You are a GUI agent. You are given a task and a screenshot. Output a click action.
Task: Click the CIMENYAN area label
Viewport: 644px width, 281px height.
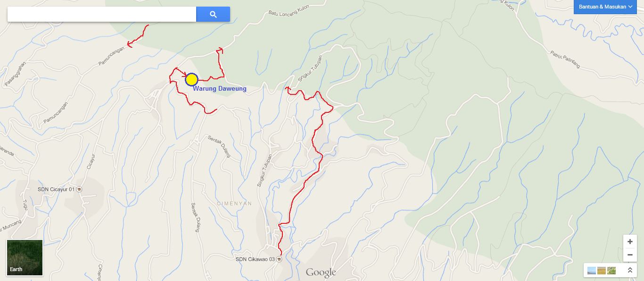(x=234, y=204)
